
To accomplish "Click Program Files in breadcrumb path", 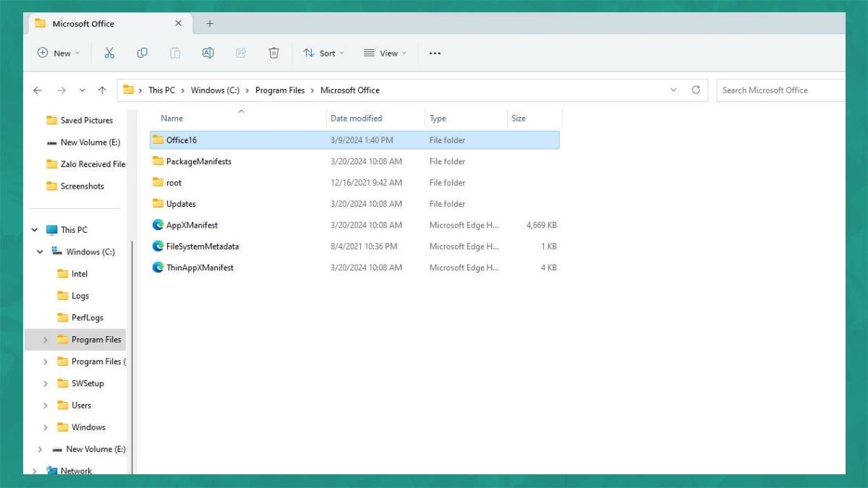I will click(x=280, y=90).
